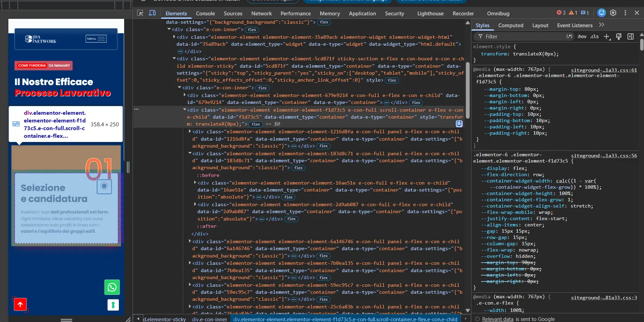The width and height of the screenshot is (644, 322).
Task: Click the red scroll-to-top arrow button
Action: pos(20,304)
